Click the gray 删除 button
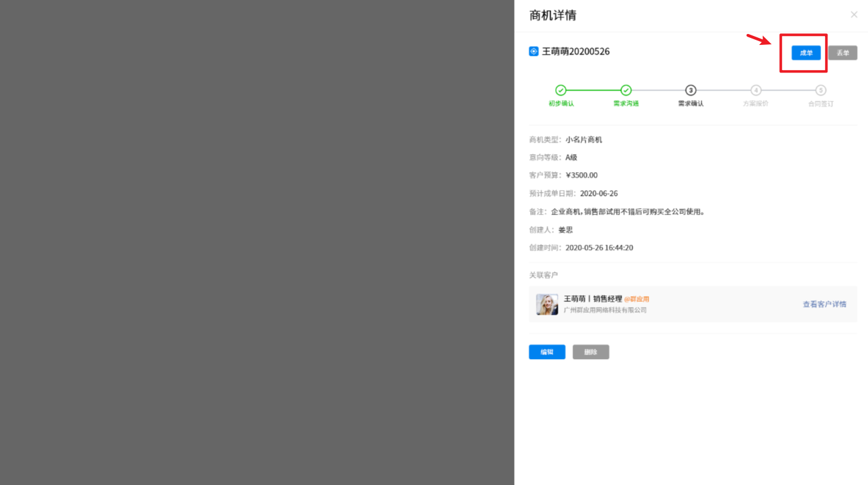The image size is (868, 485). (590, 352)
